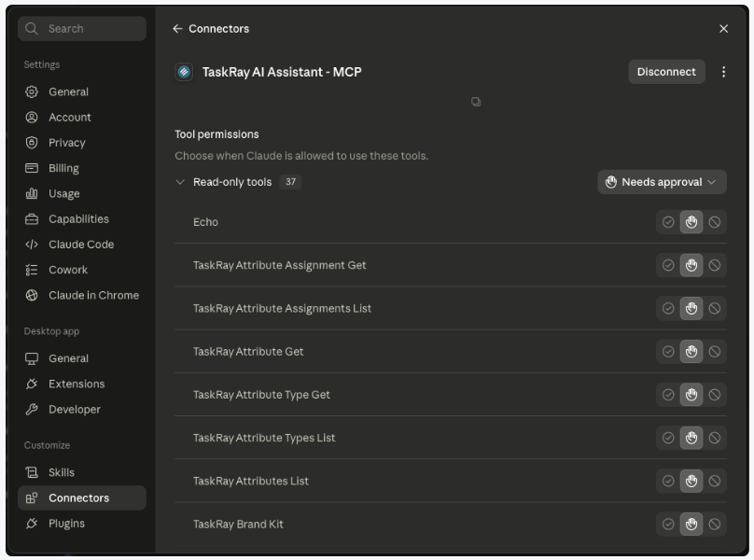
Task: Click the Echo tool name
Action: (x=205, y=222)
